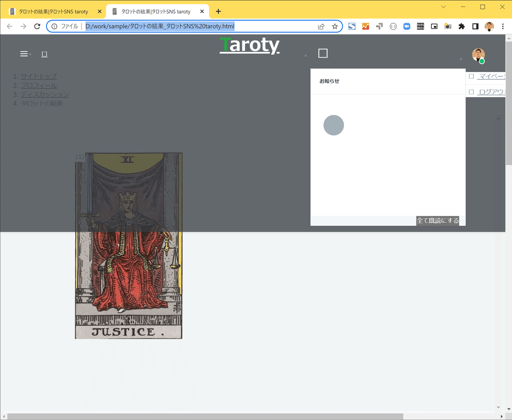
Task: Open the マイページ link
Action: tap(492, 76)
